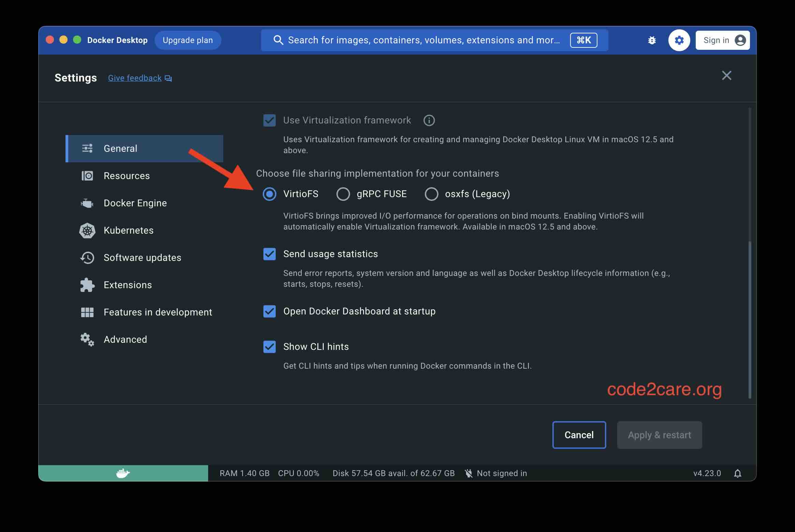Uncheck Send usage statistics checkbox
This screenshot has height=532, width=795.
coord(270,254)
